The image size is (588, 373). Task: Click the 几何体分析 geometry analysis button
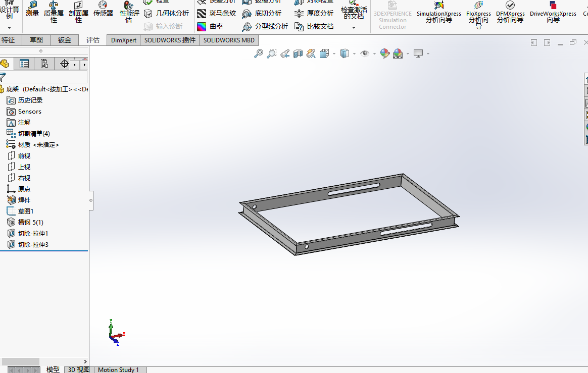tap(167, 14)
